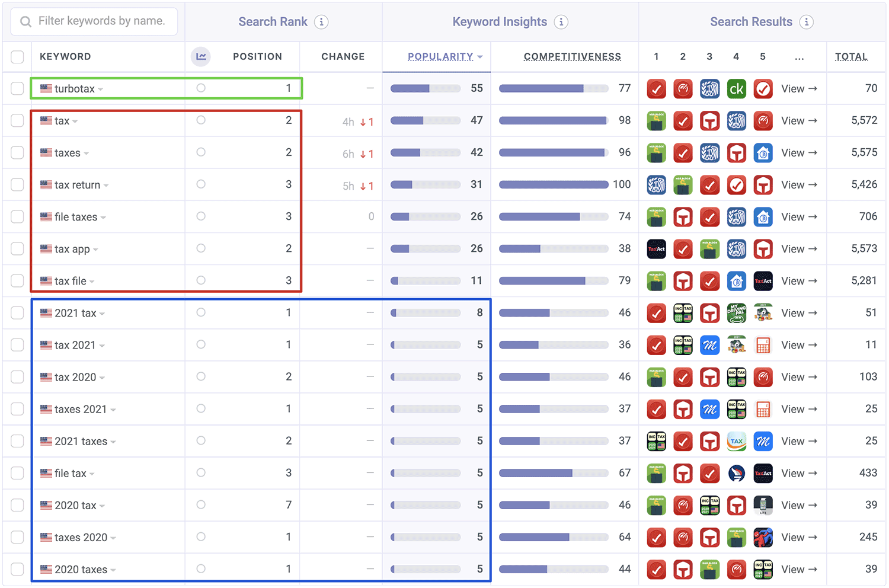Screen dimensions: 889x588
Task: Open the first result icon in tax 2020 row
Action: click(x=656, y=377)
